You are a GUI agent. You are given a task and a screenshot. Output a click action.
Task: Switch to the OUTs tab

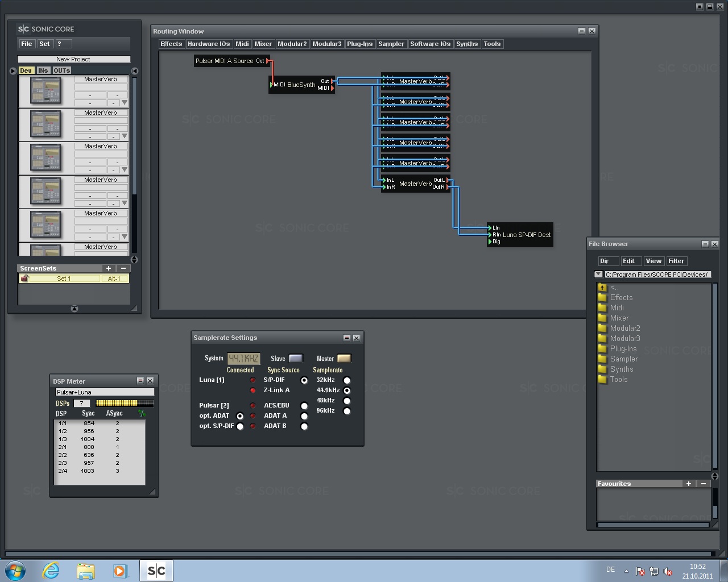click(62, 70)
